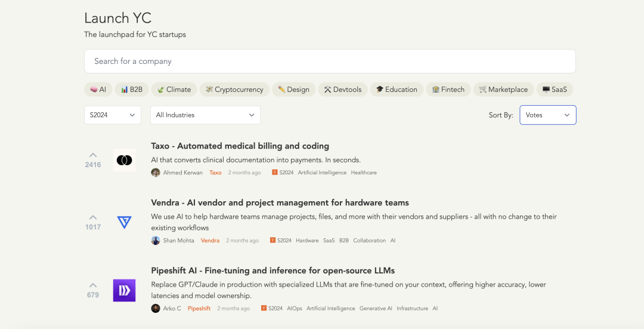Open the orange Pipeshift company link
Image resolution: width=644 pixels, height=329 pixels.
tap(199, 309)
